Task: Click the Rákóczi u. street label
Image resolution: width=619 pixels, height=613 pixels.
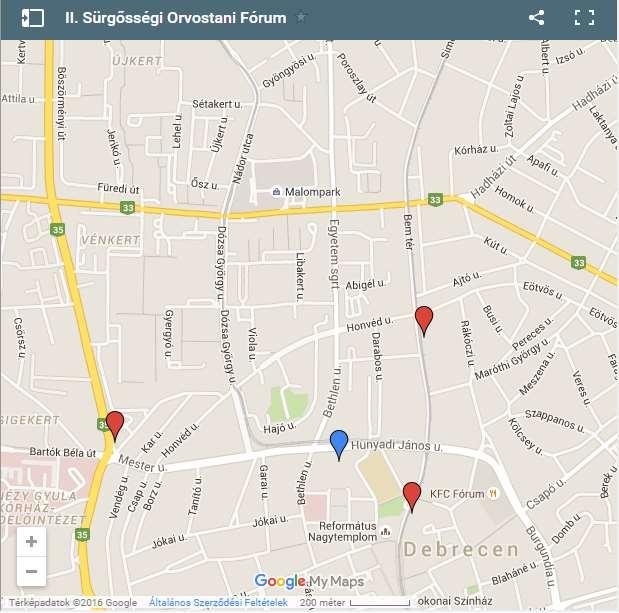Action: 467,343
